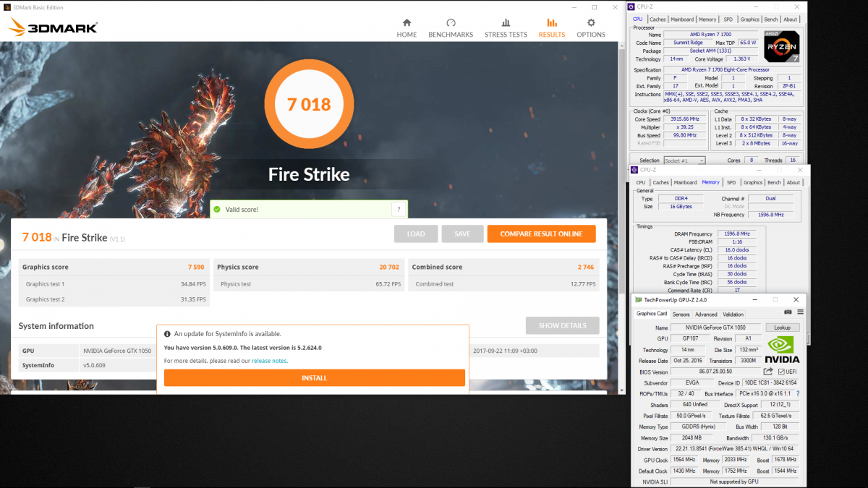Click the top CPU-Z window title bar icon
The image size is (868, 488).
pyautogui.click(x=631, y=7)
